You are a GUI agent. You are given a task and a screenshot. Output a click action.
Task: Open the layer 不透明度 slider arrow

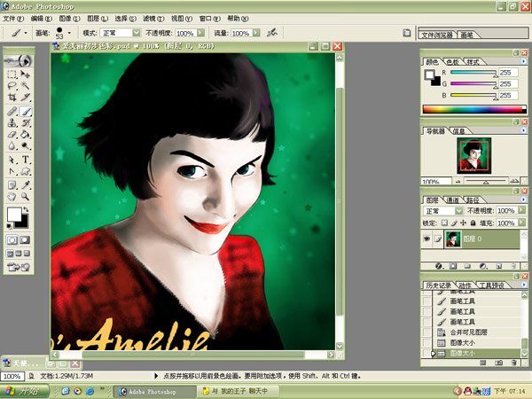pyautogui.click(x=522, y=211)
